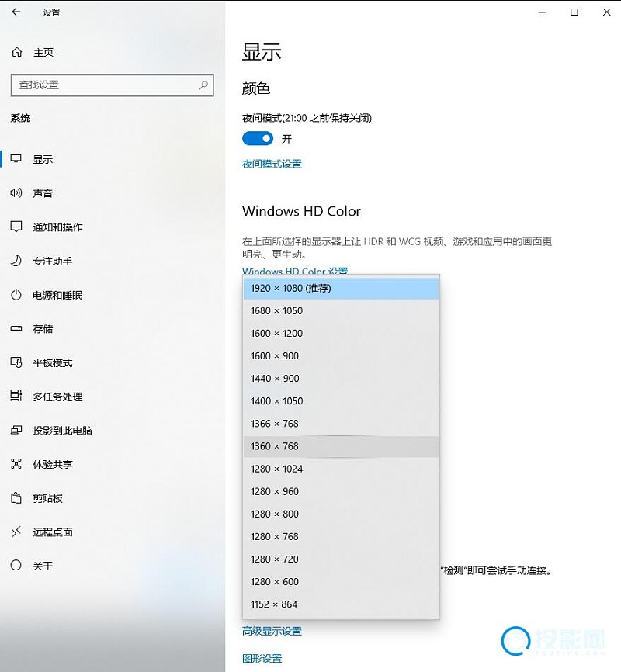
Task: Click the 通知和操作 notification icon
Action: coord(16,227)
